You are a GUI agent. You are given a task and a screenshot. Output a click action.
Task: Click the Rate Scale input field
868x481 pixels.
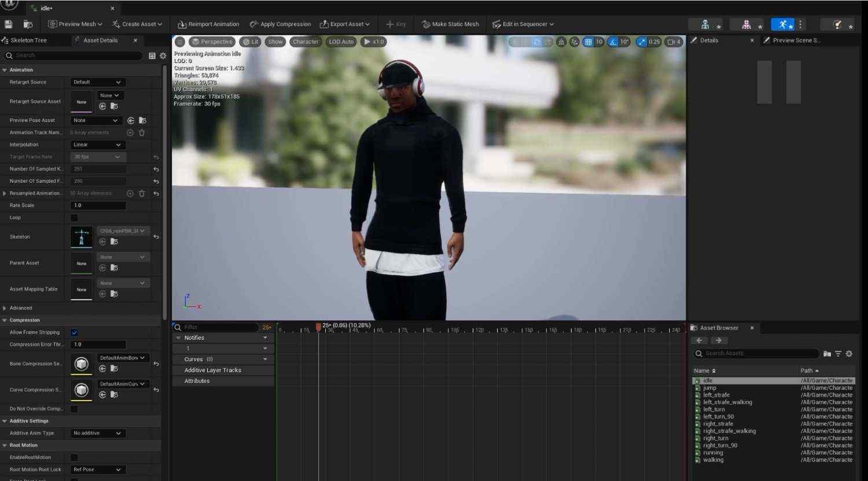click(x=98, y=205)
